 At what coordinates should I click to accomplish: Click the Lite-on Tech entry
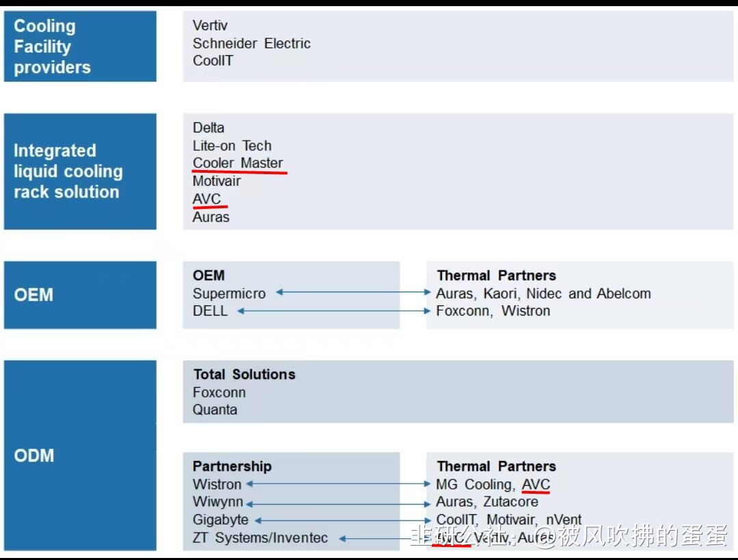(x=232, y=145)
